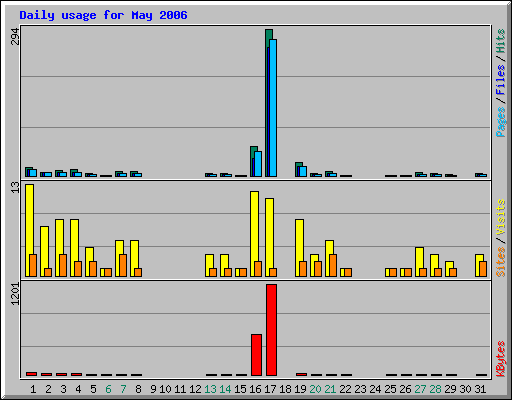Click day 20 on the x-axis
This screenshot has width=512, height=400.
click(x=315, y=389)
